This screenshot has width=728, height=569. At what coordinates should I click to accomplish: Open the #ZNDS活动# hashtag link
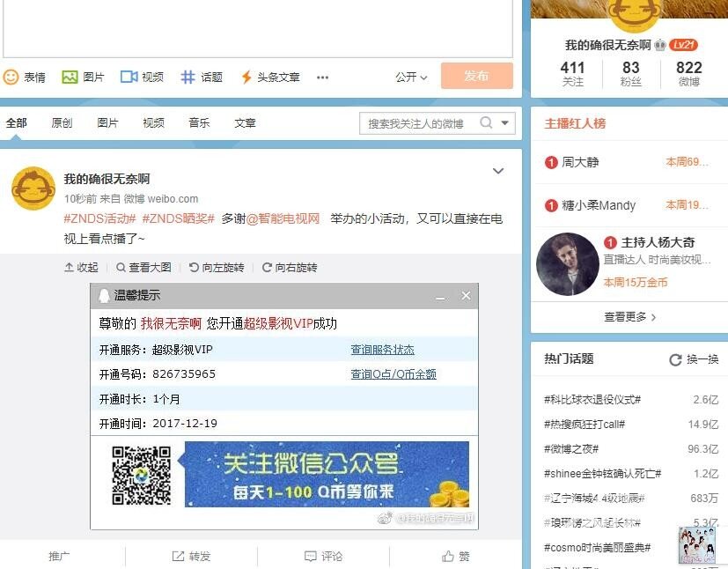(x=99, y=218)
